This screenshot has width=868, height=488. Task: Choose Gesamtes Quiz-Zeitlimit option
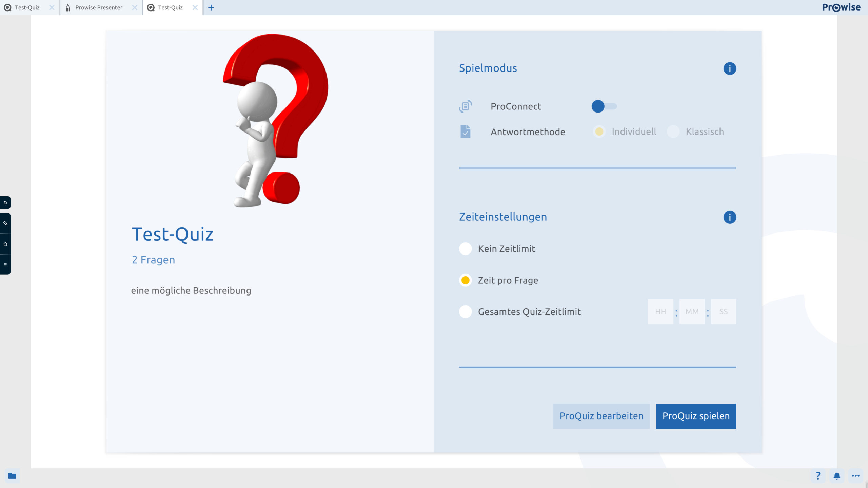point(465,312)
